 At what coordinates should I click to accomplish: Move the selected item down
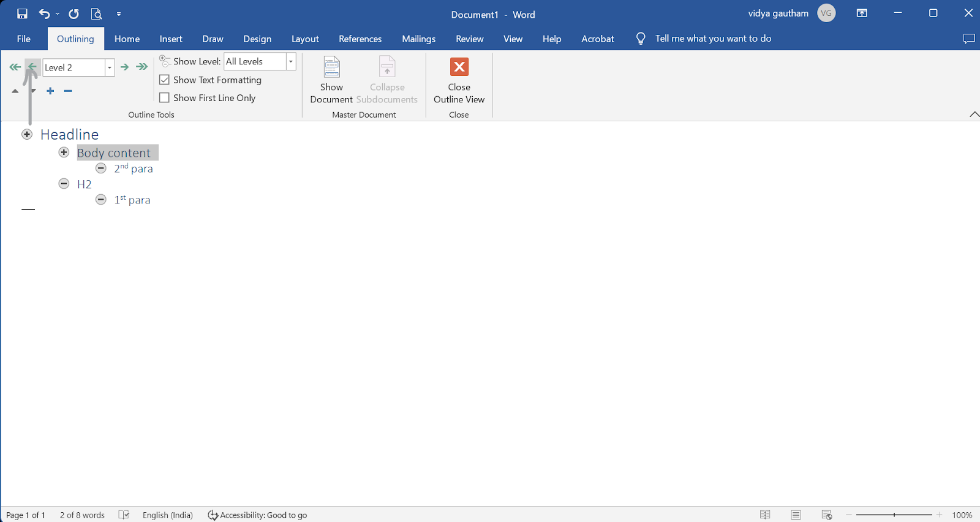pos(33,91)
